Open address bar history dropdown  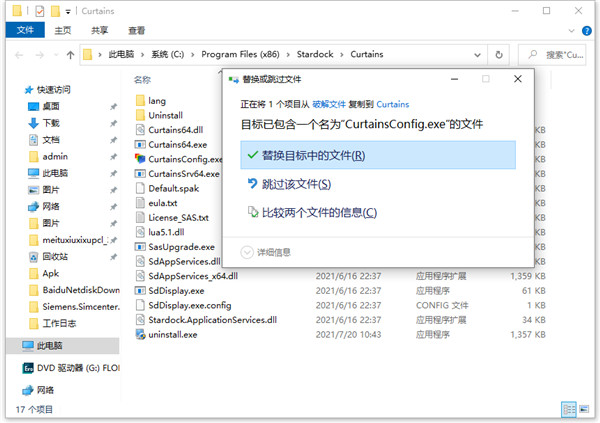[477, 55]
